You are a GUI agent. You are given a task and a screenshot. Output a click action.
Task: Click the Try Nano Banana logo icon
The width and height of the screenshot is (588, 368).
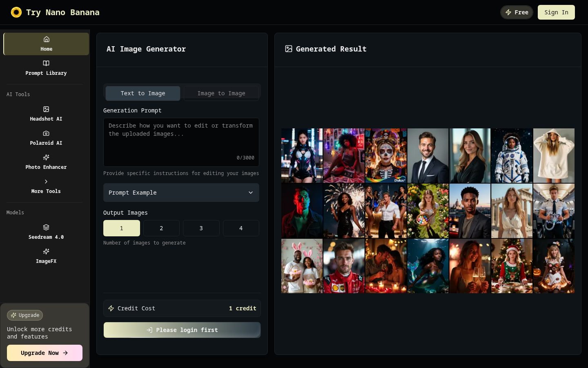click(x=16, y=12)
